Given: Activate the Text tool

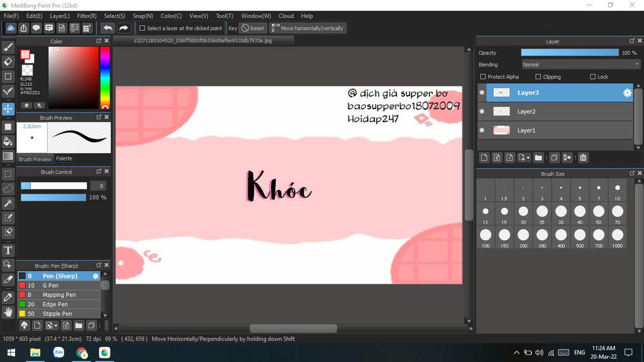Looking at the screenshot, I should [8, 250].
